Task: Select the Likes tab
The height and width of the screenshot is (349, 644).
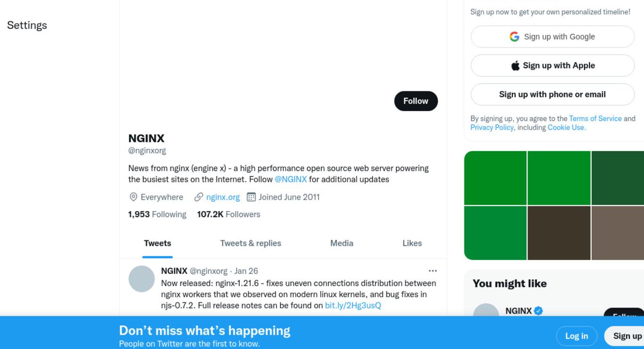Action: (x=412, y=243)
